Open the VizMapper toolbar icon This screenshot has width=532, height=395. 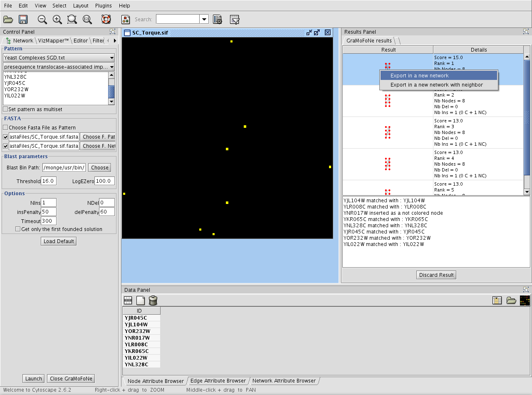(x=126, y=19)
